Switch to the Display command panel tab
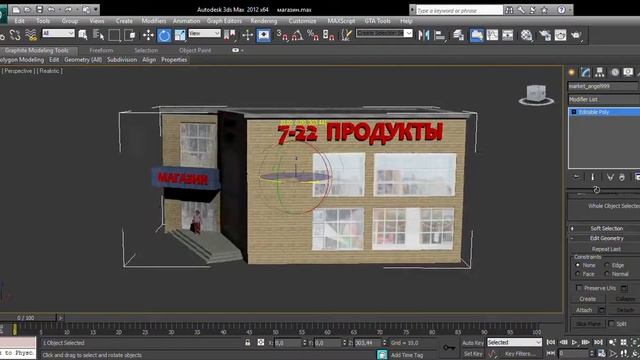Viewport: 640px width, 360px height. coord(628,73)
